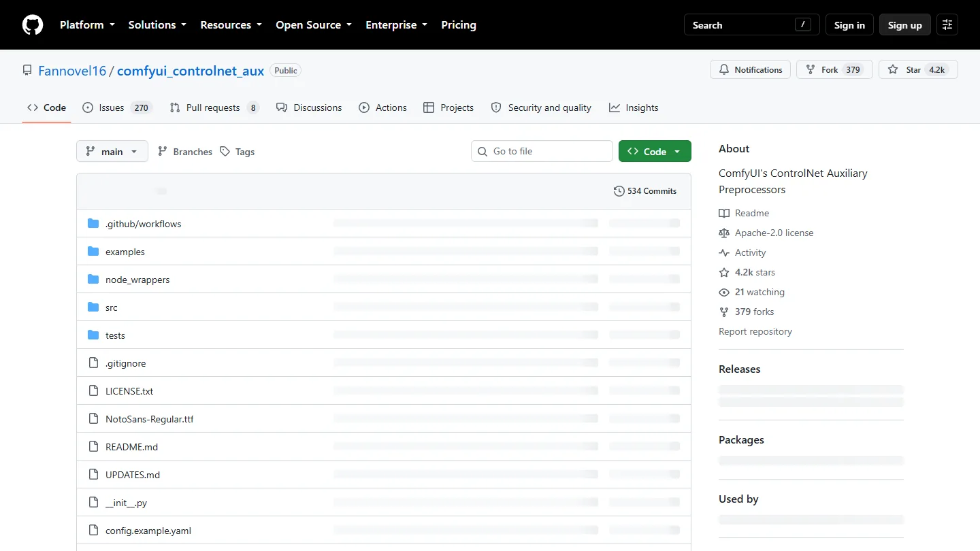Click the Search input box
The width and height of the screenshot is (980, 551).
tap(752, 25)
